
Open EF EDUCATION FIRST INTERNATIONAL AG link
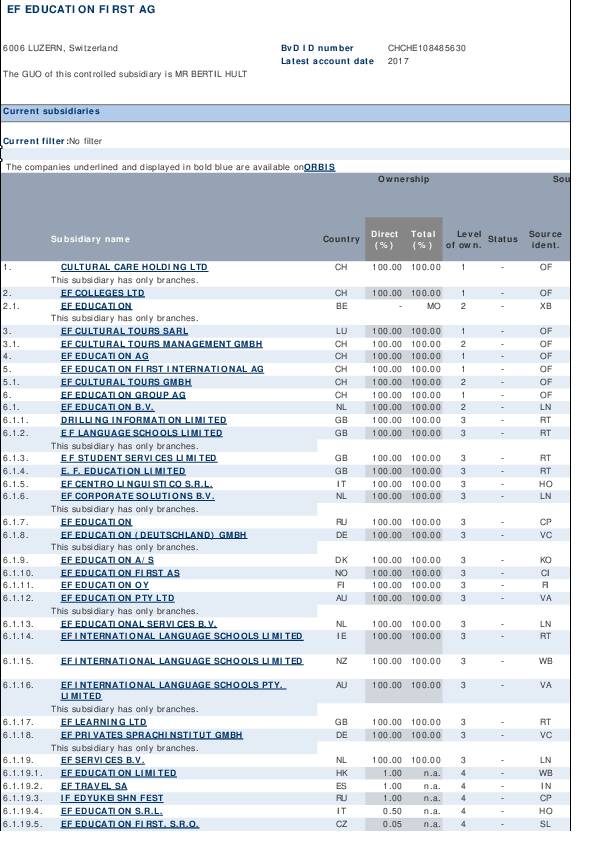(162, 369)
